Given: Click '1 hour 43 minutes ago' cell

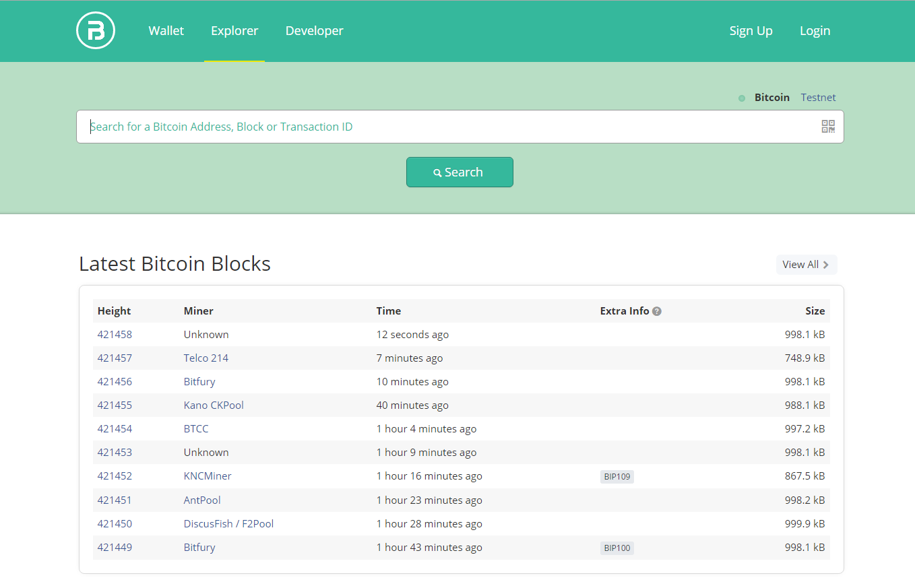Looking at the screenshot, I should coord(429,548).
